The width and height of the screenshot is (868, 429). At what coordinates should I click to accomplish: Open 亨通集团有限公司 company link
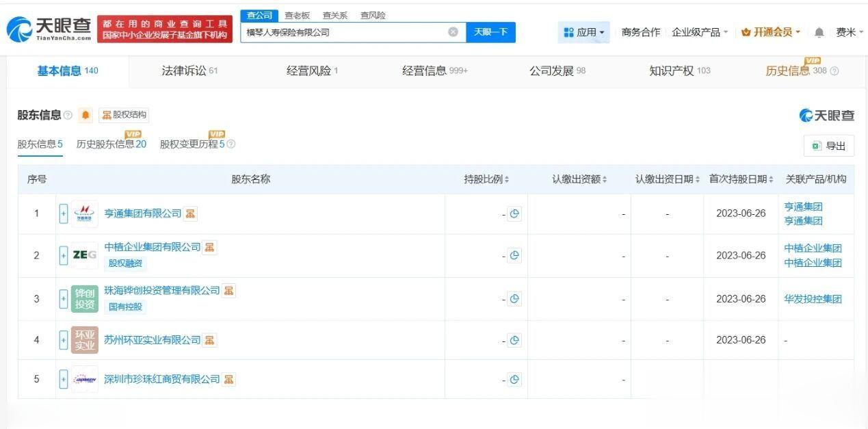tap(143, 213)
